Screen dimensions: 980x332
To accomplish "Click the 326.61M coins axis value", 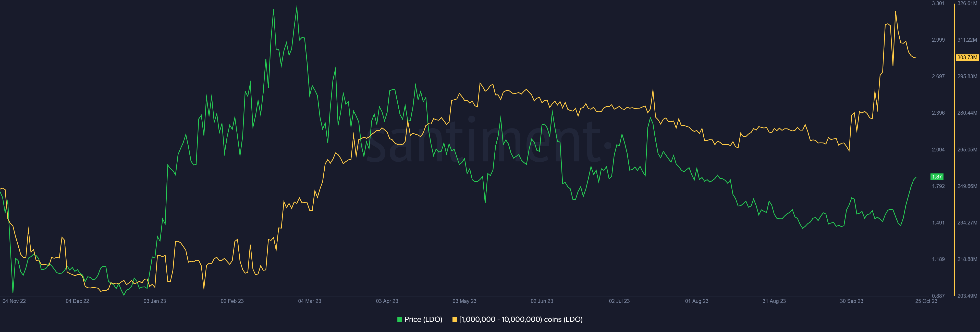I will (967, 3).
